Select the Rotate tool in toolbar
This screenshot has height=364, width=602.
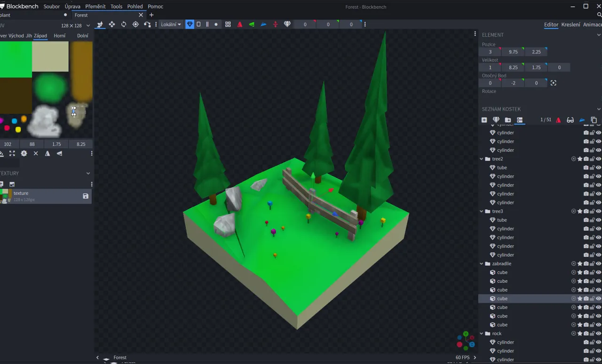point(124,24)
